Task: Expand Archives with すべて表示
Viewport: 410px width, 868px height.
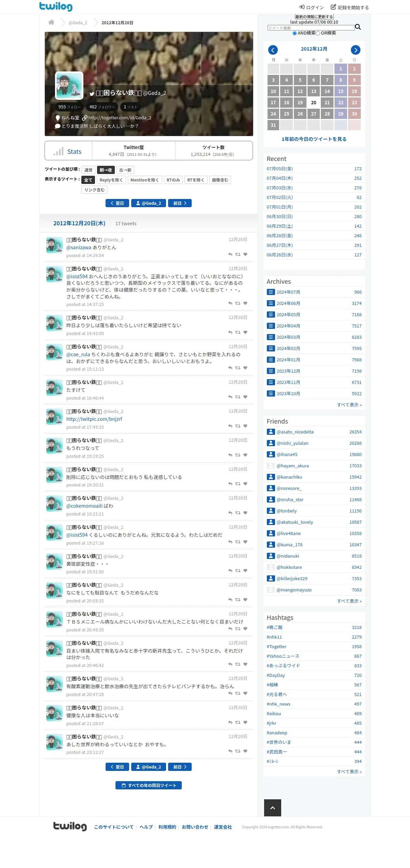Action: click(349, 405)
